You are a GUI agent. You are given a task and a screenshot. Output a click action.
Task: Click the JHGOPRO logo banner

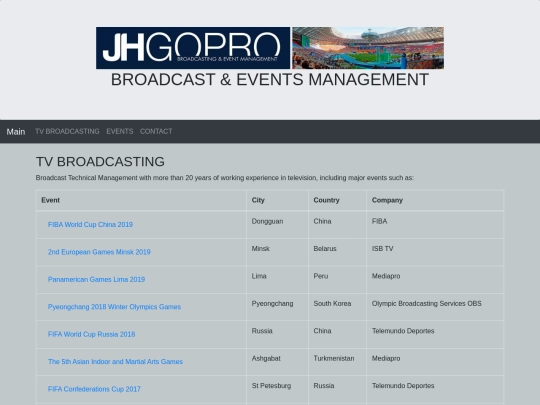point(193,48)
